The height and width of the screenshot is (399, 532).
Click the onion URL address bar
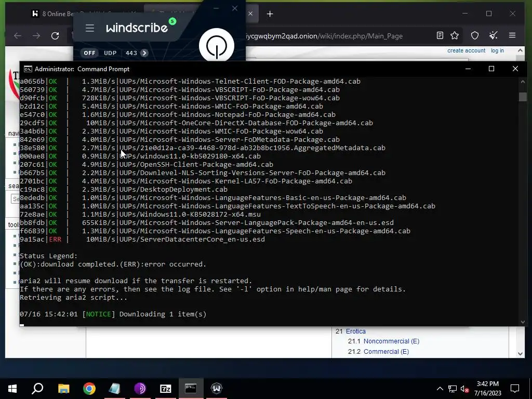click(323, 36)
